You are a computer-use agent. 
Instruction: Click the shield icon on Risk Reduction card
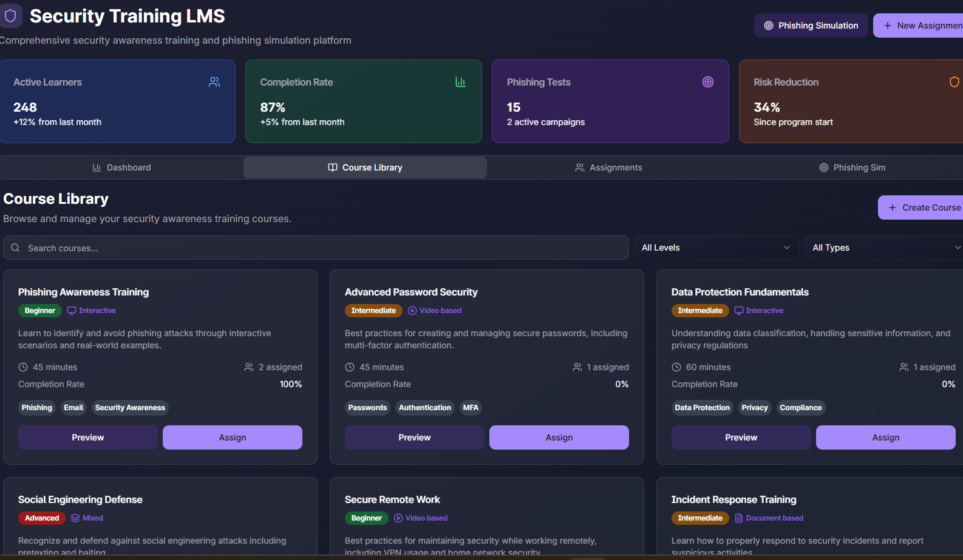pyautogui.click(x=954, y=82)
